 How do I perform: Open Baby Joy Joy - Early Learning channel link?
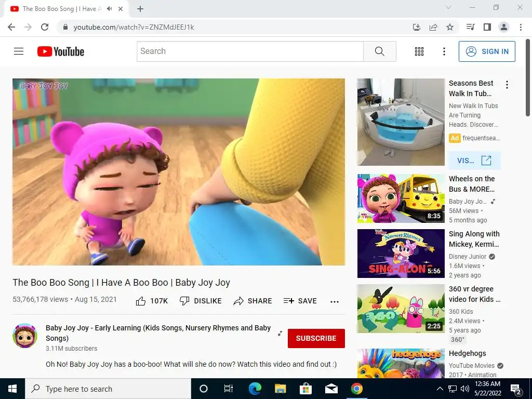click(x=158, y=333)
